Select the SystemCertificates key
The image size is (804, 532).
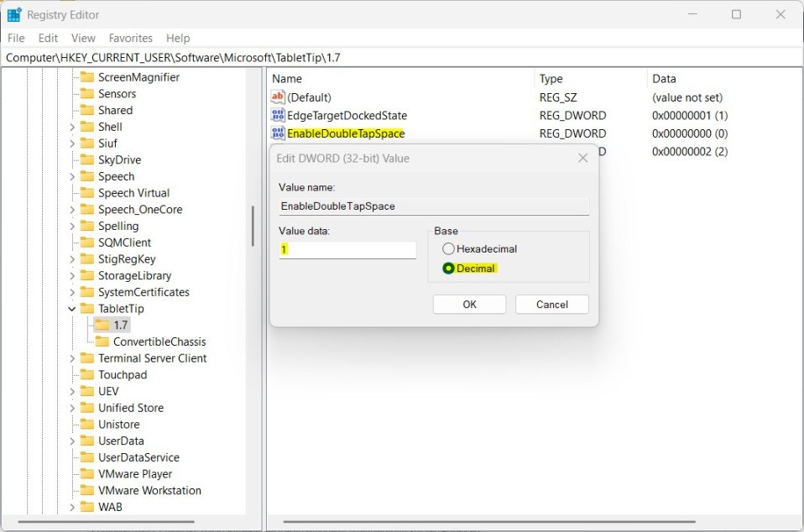144,292
